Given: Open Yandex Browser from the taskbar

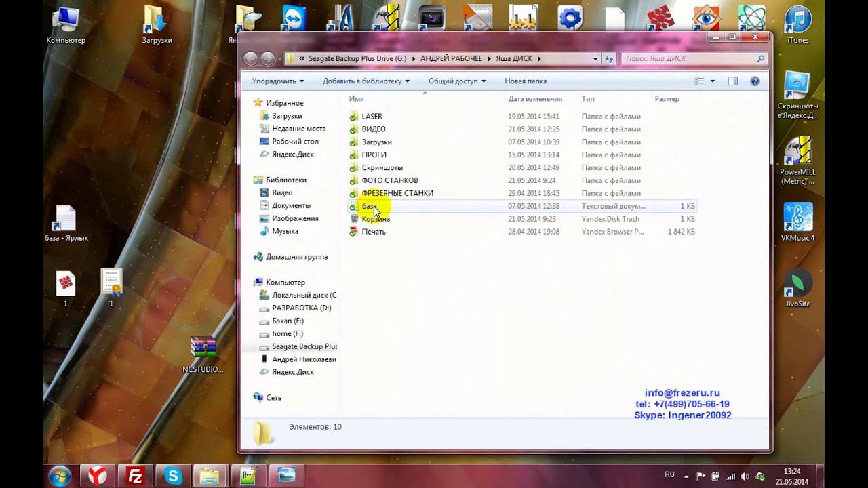Looking at the screenshot, I should click(98, 476).
